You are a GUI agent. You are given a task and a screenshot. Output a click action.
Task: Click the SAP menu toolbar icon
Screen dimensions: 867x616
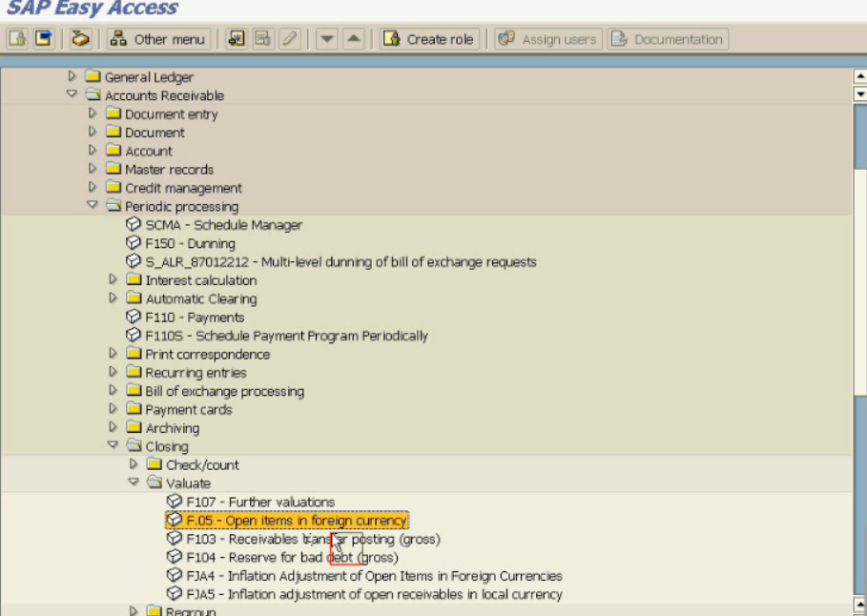point(44,39)
